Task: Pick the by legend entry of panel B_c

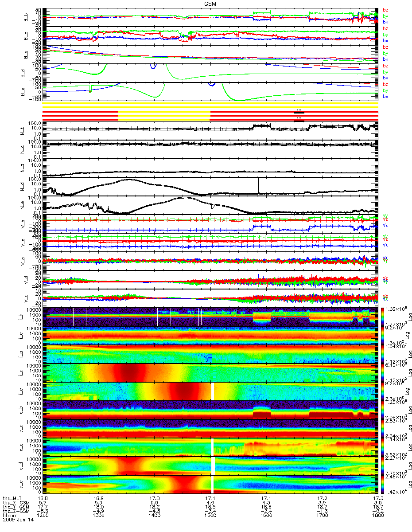Action: [385, 35]
